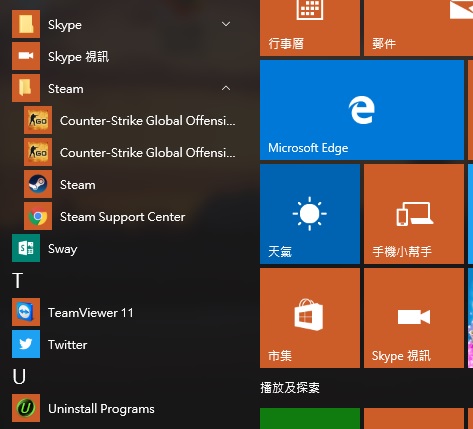Viewport: 473px width, 429px height.
Task: Open the 郵件 mail tile
Action: (x=418, y=28)
